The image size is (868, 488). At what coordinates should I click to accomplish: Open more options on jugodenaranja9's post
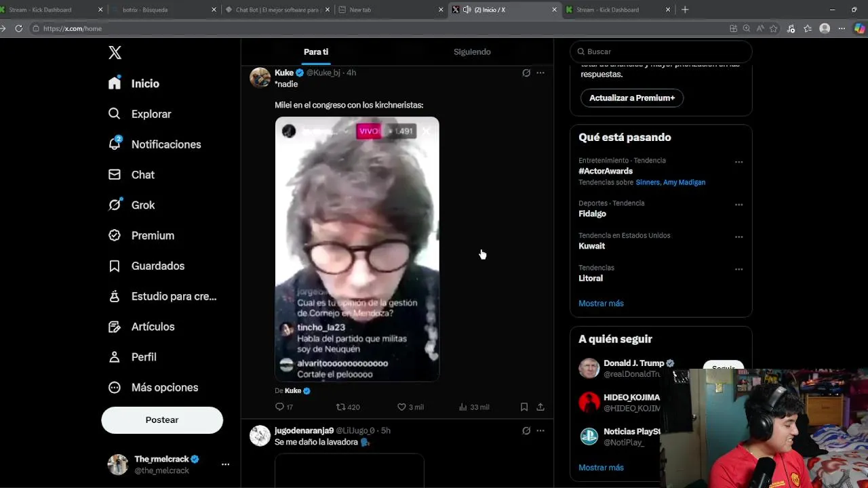[540, 430]
